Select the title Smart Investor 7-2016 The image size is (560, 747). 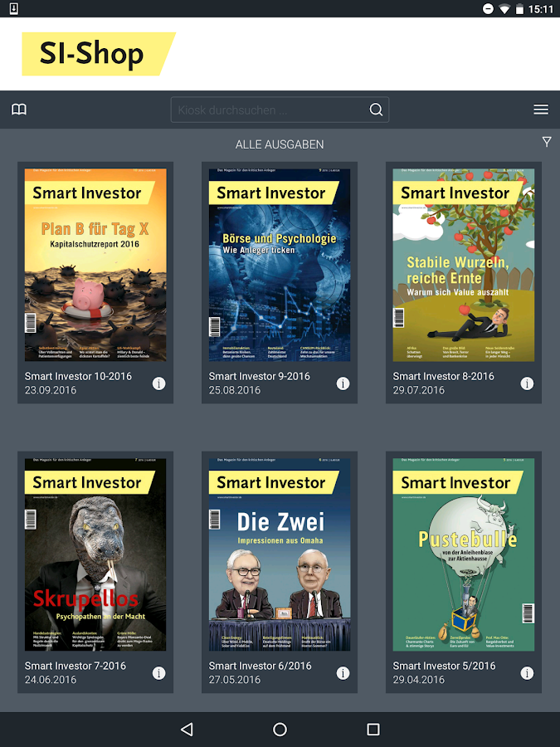click(75, 666)
